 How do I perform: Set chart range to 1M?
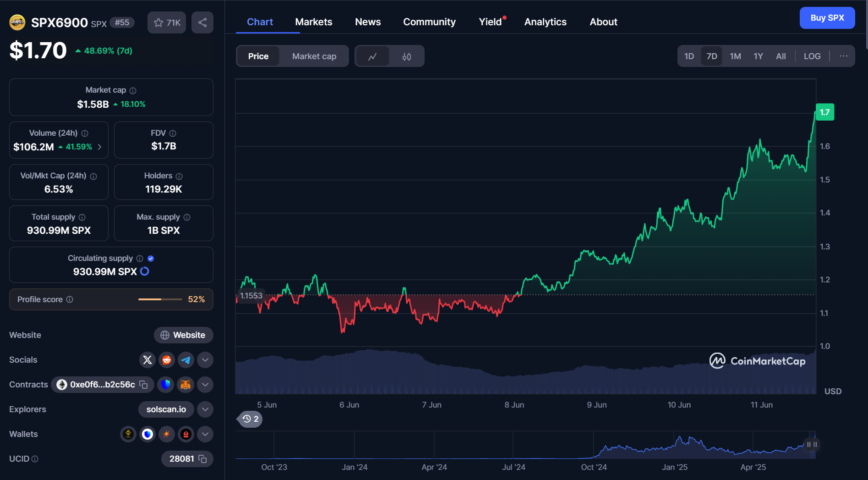[736, 56]
